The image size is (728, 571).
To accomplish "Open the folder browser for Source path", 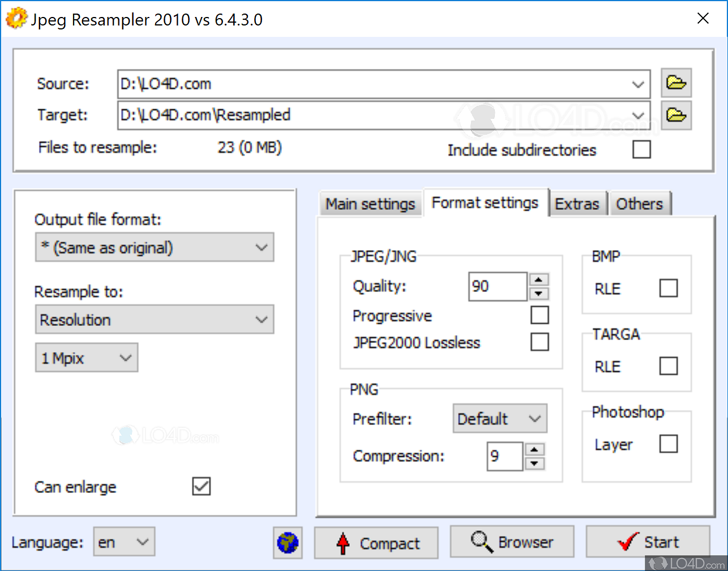I will [x=676, y=83].
